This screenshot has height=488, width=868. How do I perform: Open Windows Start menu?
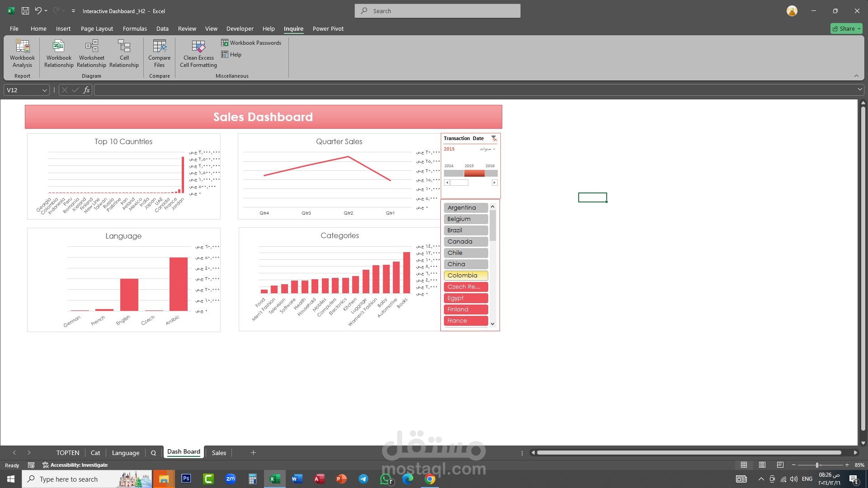coord(11,479)
